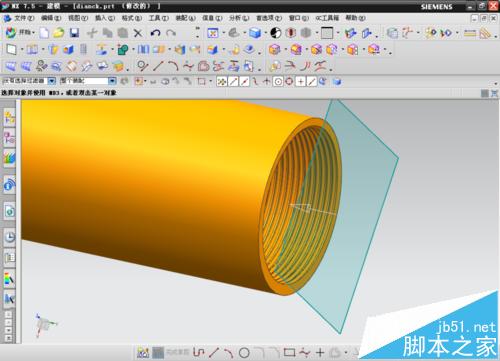500x361 pixels.
Task: Click the grey background square icon
Action: (x=327, y=33)
